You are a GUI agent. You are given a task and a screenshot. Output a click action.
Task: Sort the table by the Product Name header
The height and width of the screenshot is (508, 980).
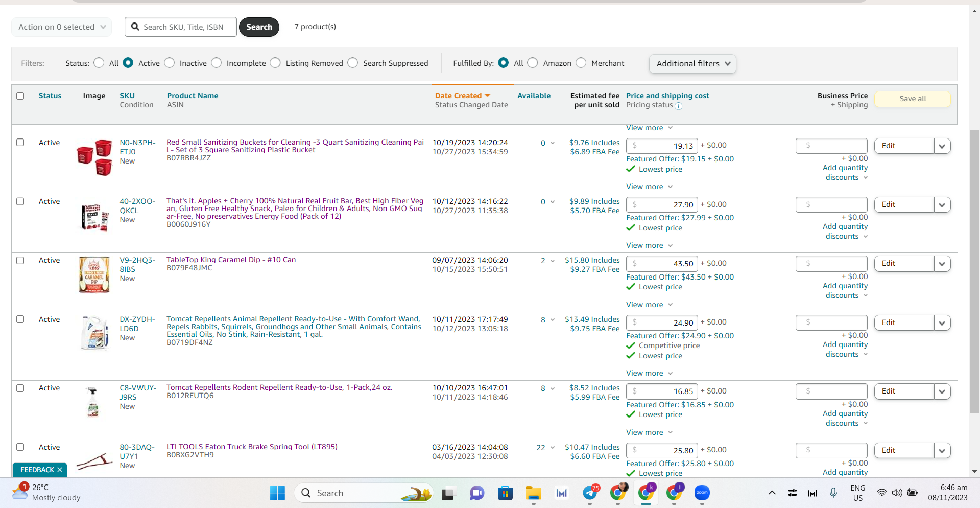click(193, 96)
